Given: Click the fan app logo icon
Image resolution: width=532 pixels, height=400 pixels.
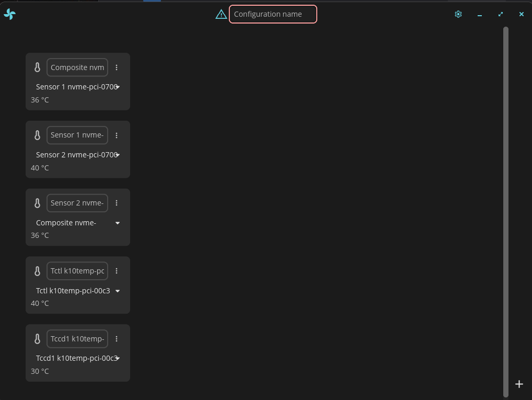Looking at the screenshot, I should click(9, 14).
